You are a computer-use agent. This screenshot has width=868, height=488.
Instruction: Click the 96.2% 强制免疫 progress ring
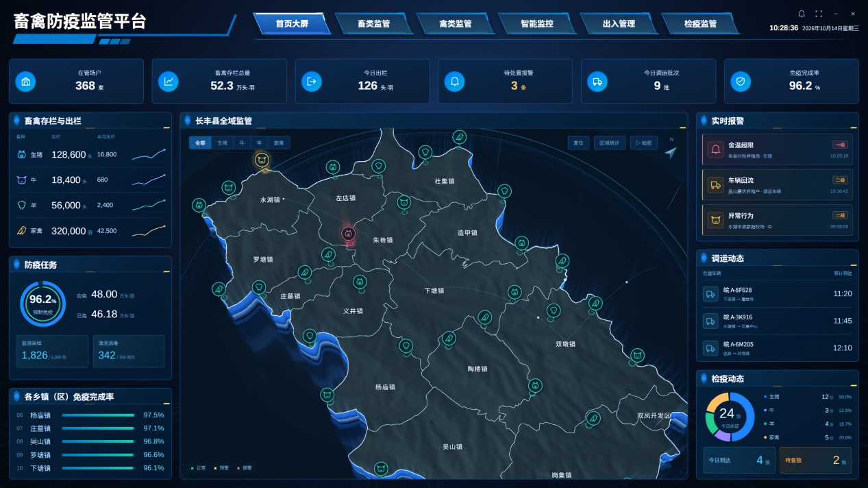pos(43,304)
